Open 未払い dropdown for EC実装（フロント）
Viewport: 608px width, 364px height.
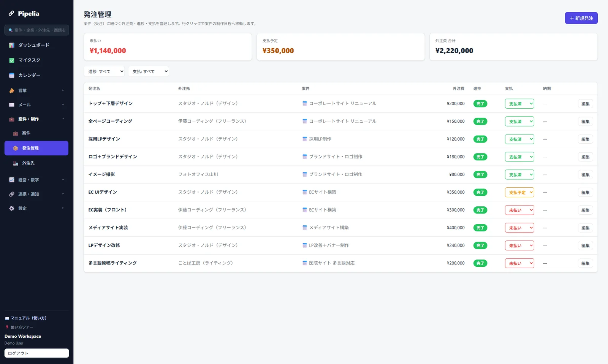point(519,210)
